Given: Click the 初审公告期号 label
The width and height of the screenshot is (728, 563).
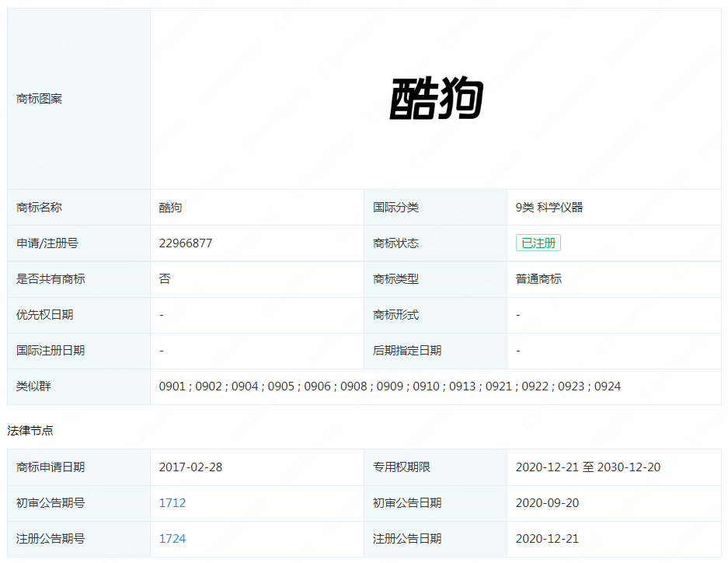Looking at the screenshot, I should click(51, 502).
